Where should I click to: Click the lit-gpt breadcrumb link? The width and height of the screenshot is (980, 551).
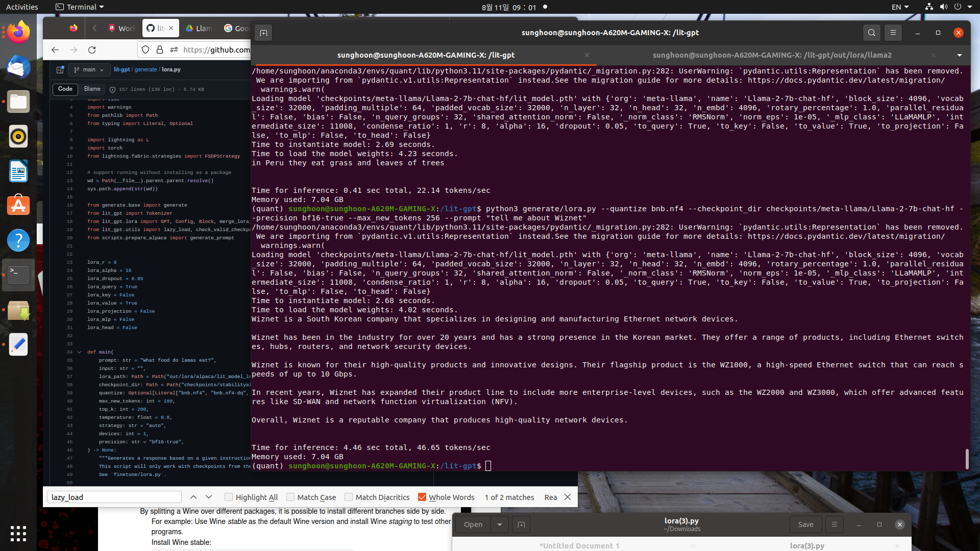(x=122, y=69)
